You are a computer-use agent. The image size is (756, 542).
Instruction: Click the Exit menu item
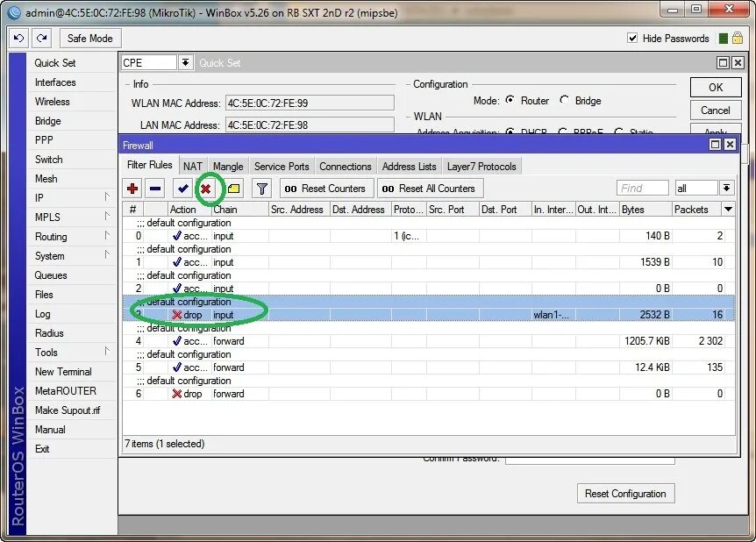(x=42, y=449)
